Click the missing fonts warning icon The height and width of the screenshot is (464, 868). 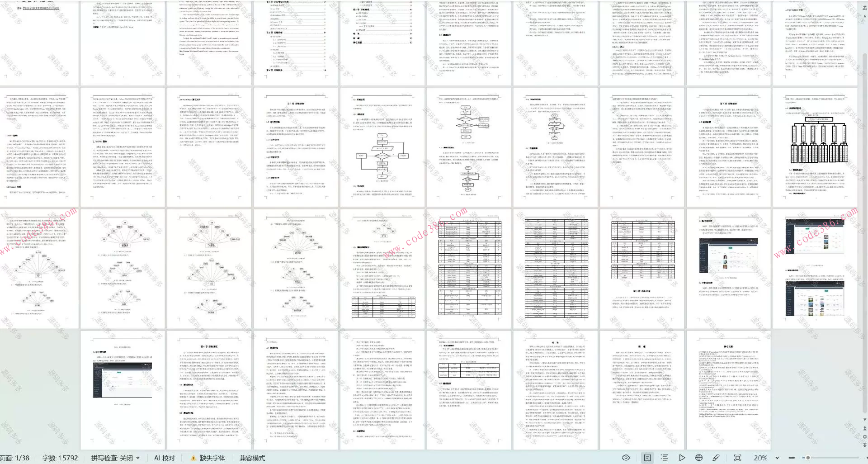(193, 458)
